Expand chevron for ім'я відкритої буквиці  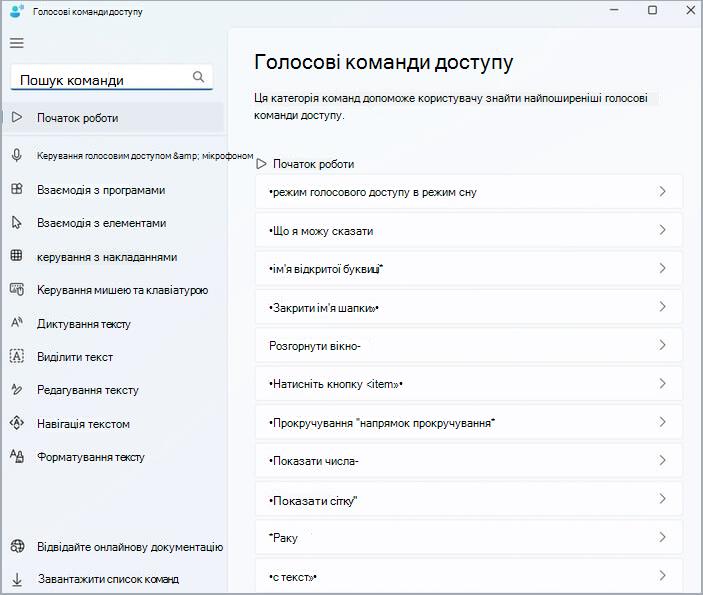coord(662,268)
